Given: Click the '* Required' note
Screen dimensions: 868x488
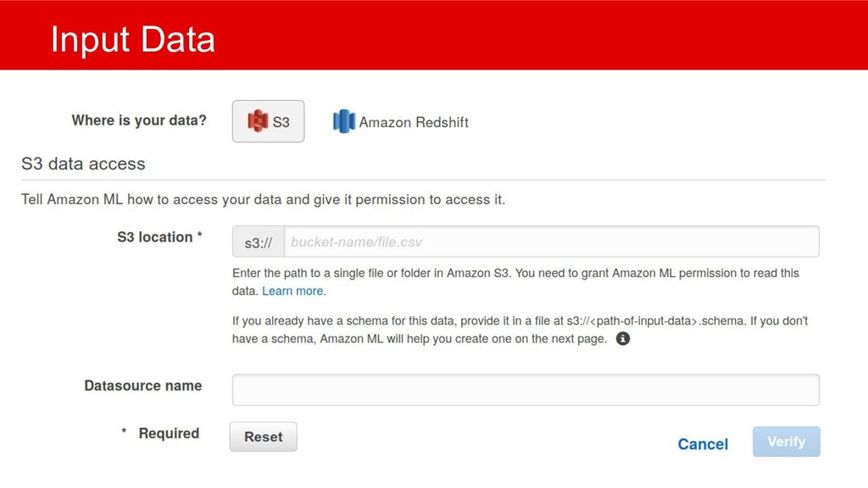Looking at the screenshot, I should click(x=160, y=433).
